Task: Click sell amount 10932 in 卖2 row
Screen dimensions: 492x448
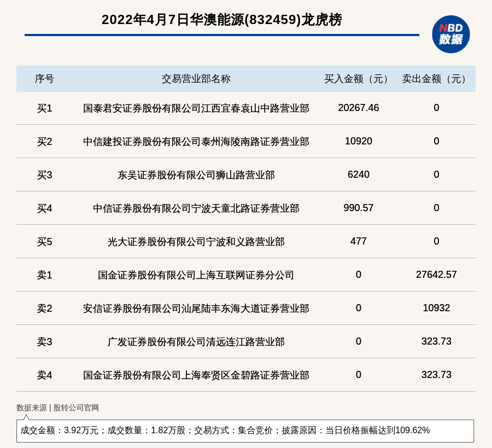Action: pos(436,308)
